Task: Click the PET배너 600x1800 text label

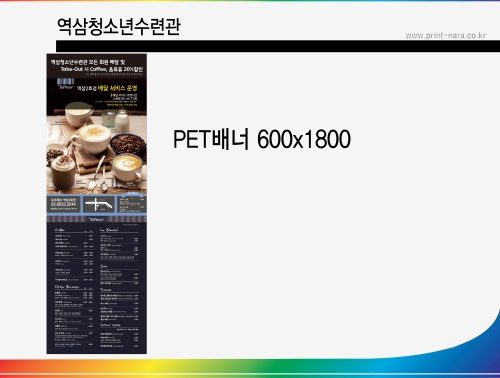Action: pos(262,139)
